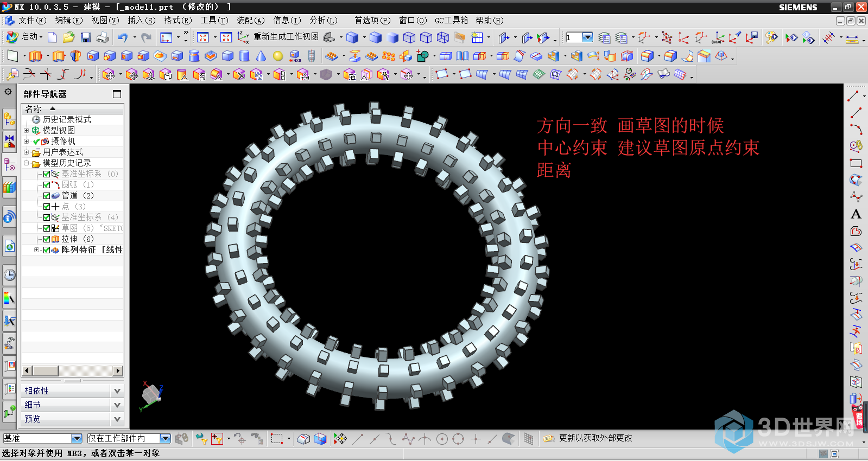
Task: Open the 编辑(E) menu
Action: [69, 20]
